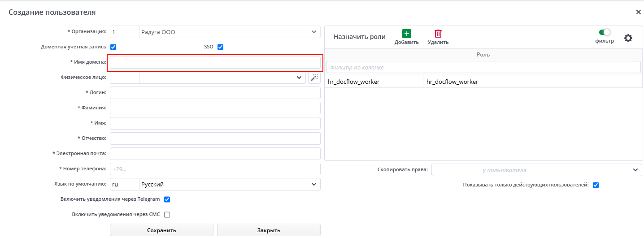644x238 pixels.
Task: Expand the Язык по умолчанию dropdown
Action: 313,184
